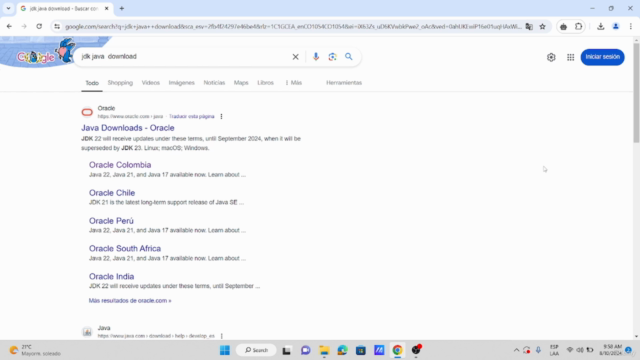Search by image with Google Lens icon

point(332,57)
